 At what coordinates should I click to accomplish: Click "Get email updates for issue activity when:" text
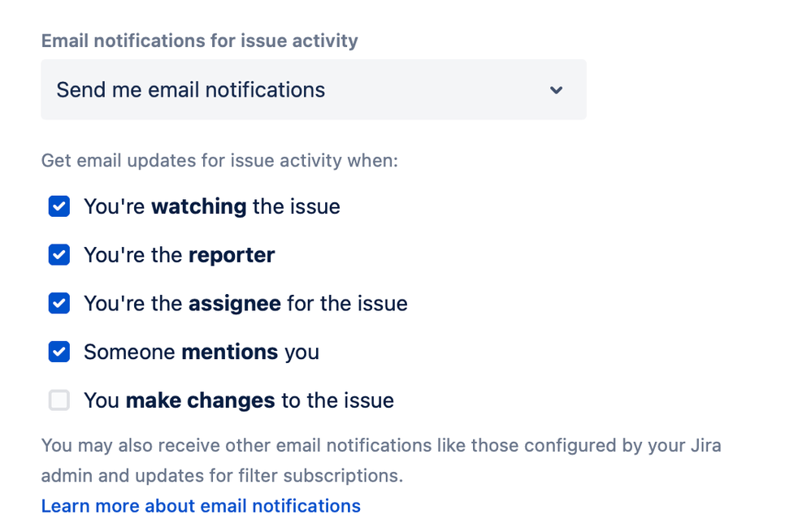(x=219, y=160)
